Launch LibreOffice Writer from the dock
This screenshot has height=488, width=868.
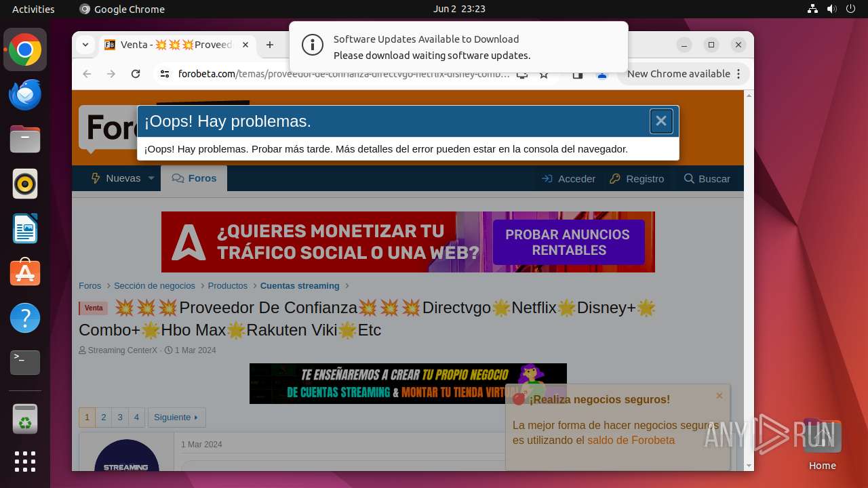coord(25,228)
